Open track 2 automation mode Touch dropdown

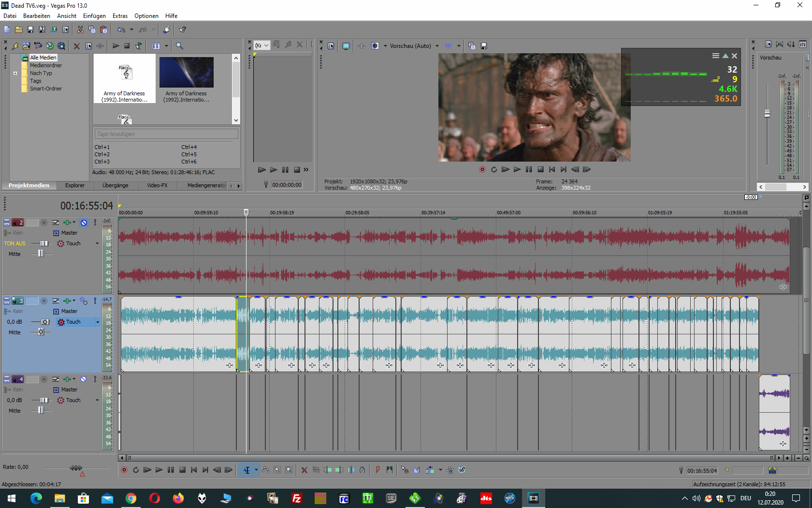pos(97,243)
